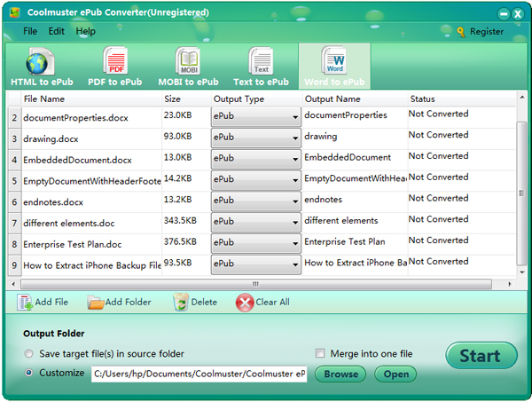Click the Add Folder label
Image resolution: width=532 pixels, height=402 pixels.
click(128, 302)
